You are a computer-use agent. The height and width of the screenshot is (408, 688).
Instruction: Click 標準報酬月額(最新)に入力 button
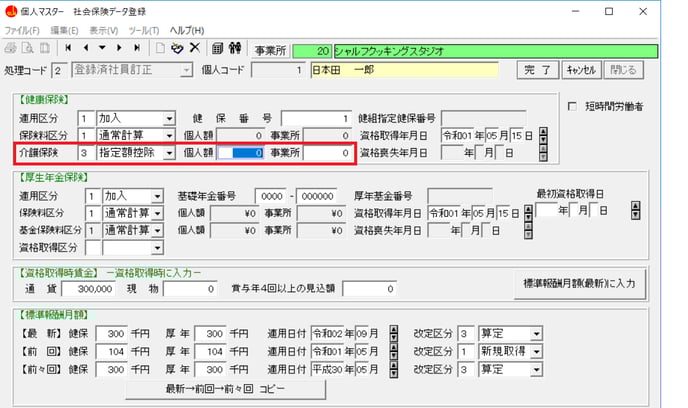[580, 283]
